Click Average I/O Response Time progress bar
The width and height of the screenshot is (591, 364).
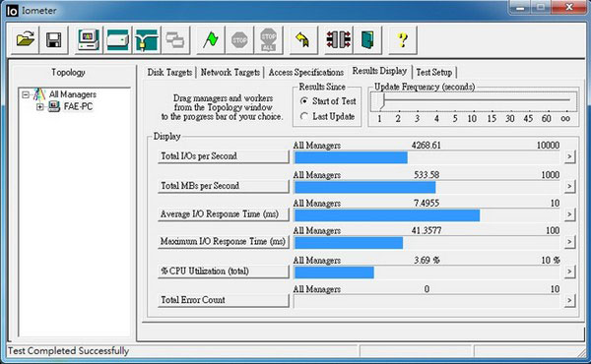pyautogui.click(x=427, y=215)
